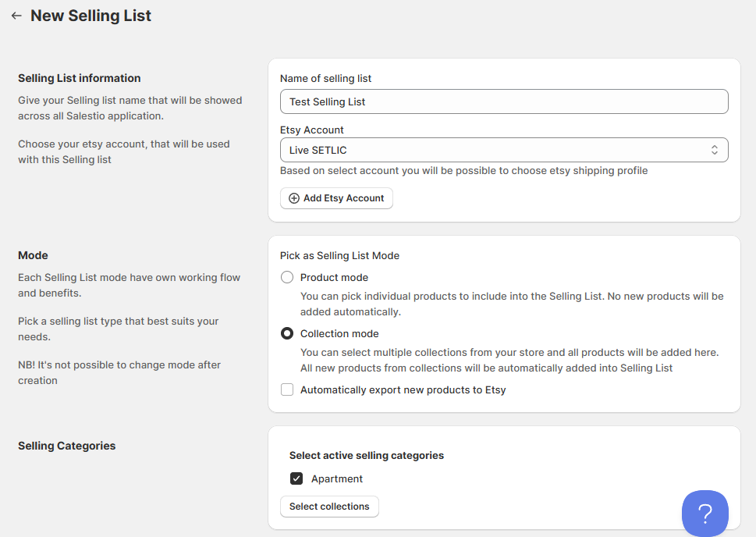The image size is (756, 537).
Task: Enable Automatically export new products to Etsy checkbox
Action: click(x=287, y=389)
